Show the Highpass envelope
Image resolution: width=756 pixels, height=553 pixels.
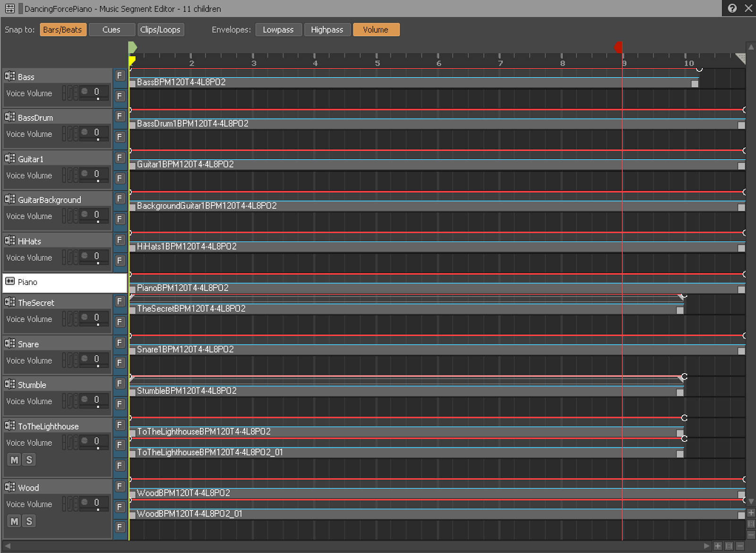[327, 30]
